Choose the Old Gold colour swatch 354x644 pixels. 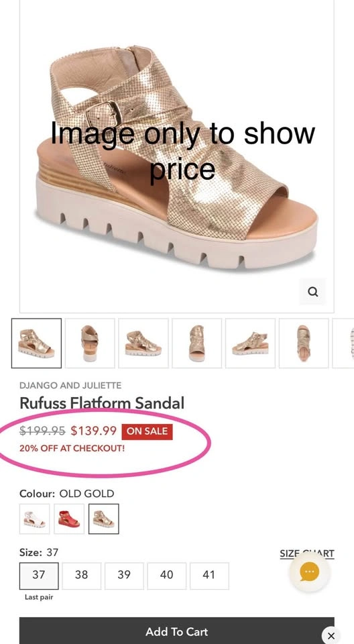tap(104, 519)
